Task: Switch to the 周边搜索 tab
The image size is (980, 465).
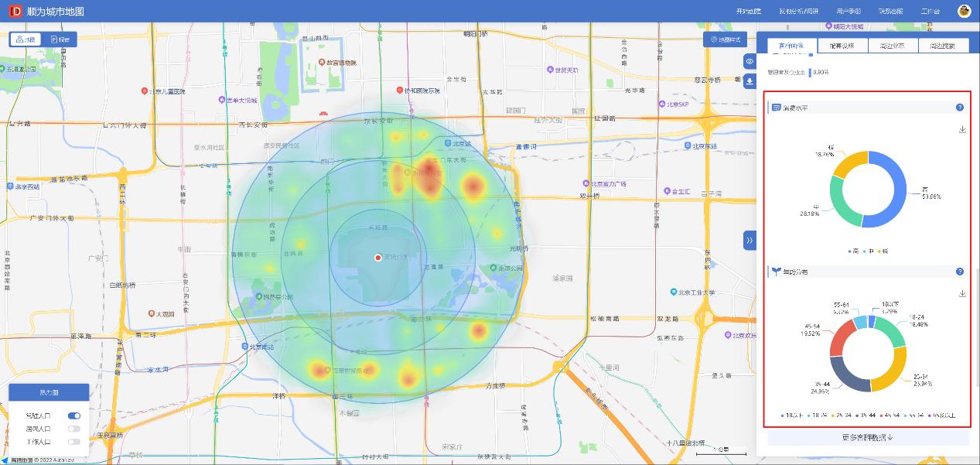Action: pos(943,46)
